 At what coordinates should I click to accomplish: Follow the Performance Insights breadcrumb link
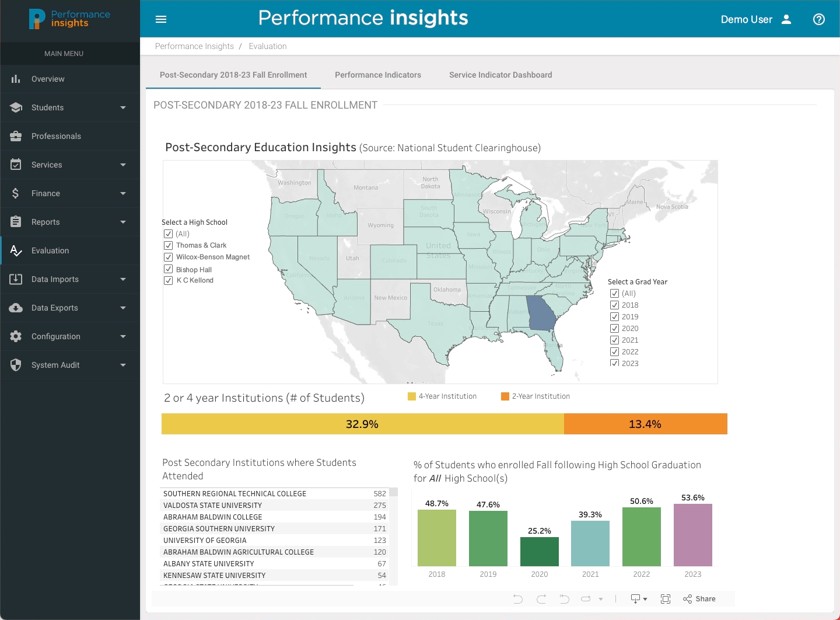(194, 46)
